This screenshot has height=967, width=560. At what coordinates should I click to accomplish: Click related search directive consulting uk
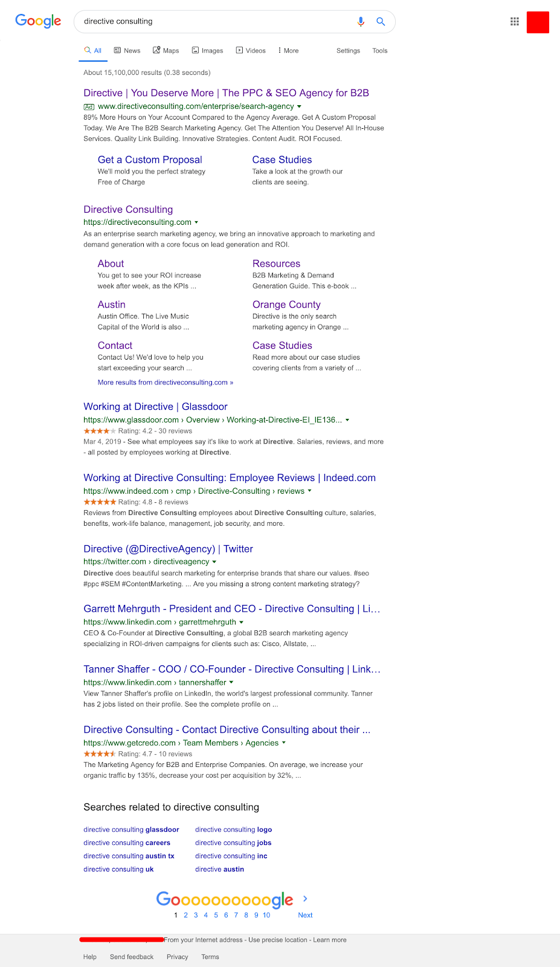[118, 870]
